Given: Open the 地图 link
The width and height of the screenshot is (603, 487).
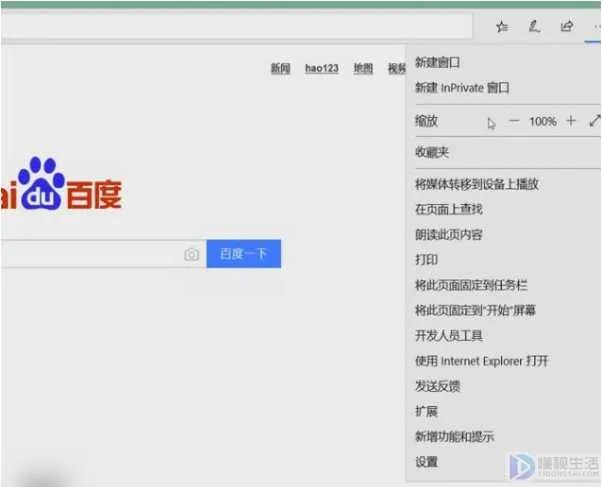Looking at the screenshot, I should 363,68.
